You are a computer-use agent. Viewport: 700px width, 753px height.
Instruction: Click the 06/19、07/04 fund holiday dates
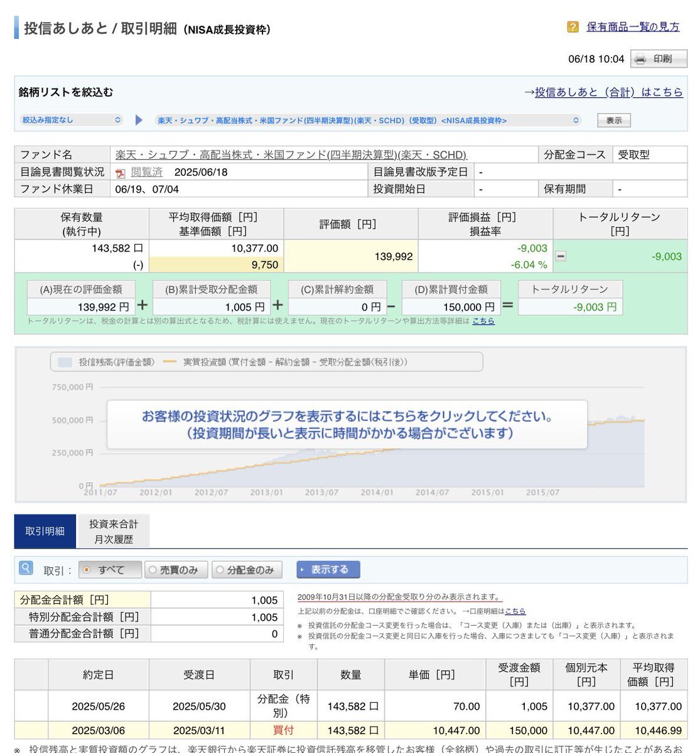pos(147,189)
